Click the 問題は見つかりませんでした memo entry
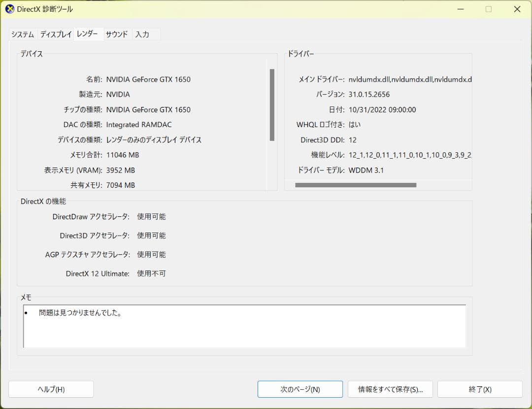This screenshot has height=409, width=532. coord(80,312)
